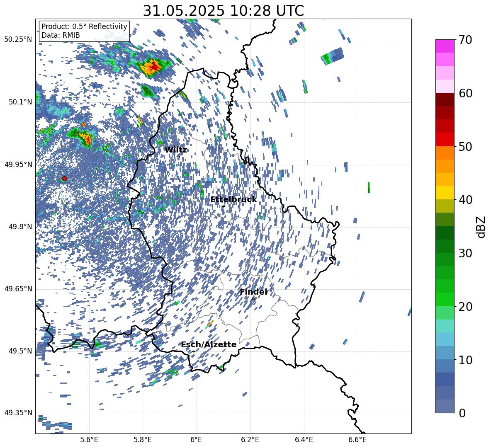Screen dimensions: 491x448
Task: Click the 6.4°E longitude tick label
Action: click(304, 440)
